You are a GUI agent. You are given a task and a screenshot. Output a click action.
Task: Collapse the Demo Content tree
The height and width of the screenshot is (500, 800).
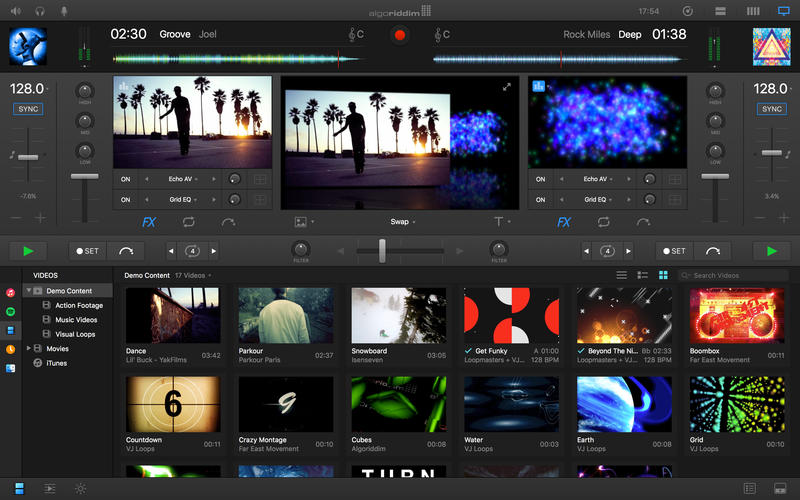(x=29, y=291)
